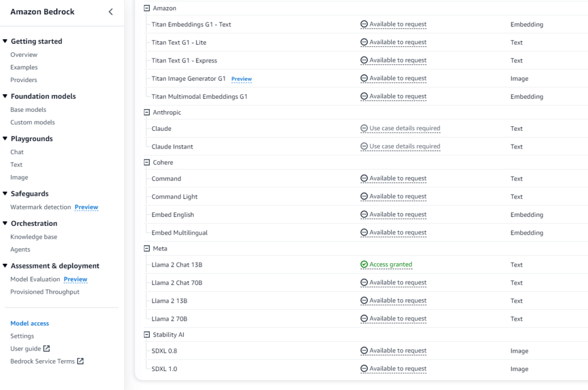The width and height of the screenshot is (588, 390).
Task: Select Model access in the sidebar
Action: pos(30,323)
